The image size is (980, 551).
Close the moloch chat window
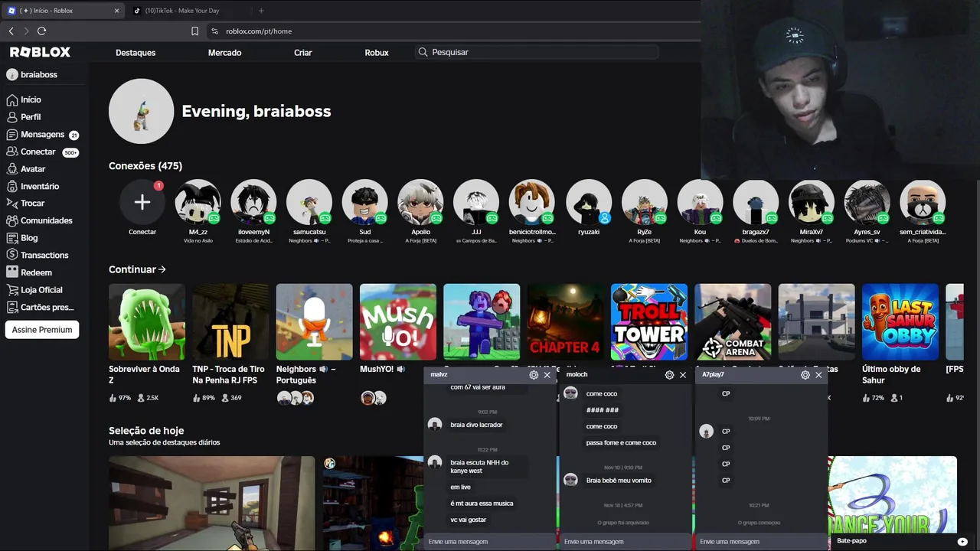tap(682, 375)
